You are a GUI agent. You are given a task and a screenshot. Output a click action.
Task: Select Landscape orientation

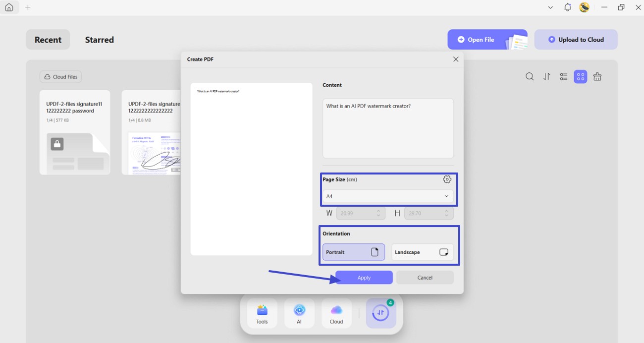click(x=423, y=252)
